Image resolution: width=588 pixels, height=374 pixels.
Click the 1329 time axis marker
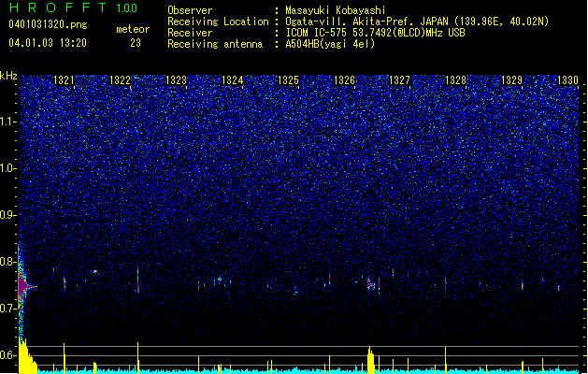511,80
